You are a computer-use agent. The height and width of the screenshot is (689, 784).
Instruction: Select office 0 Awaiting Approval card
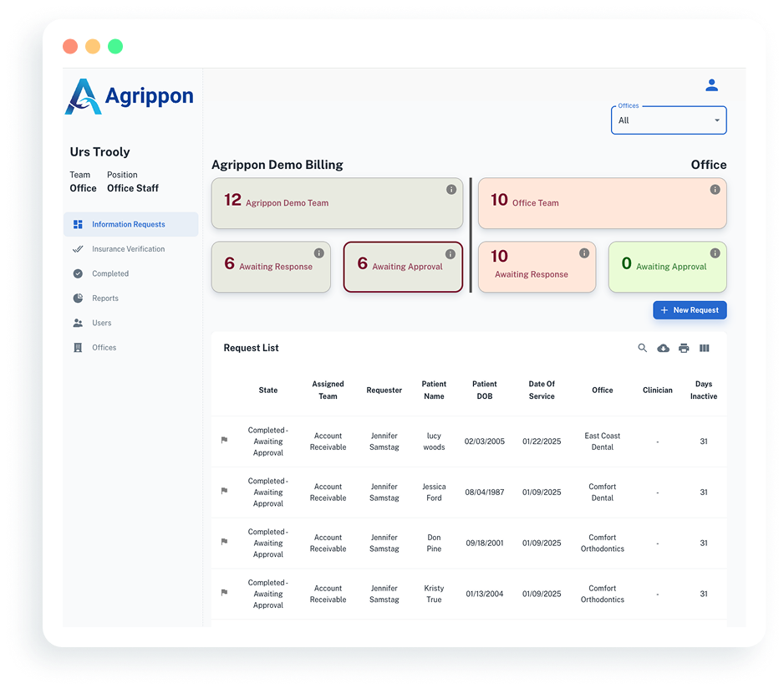coord(668,267)
